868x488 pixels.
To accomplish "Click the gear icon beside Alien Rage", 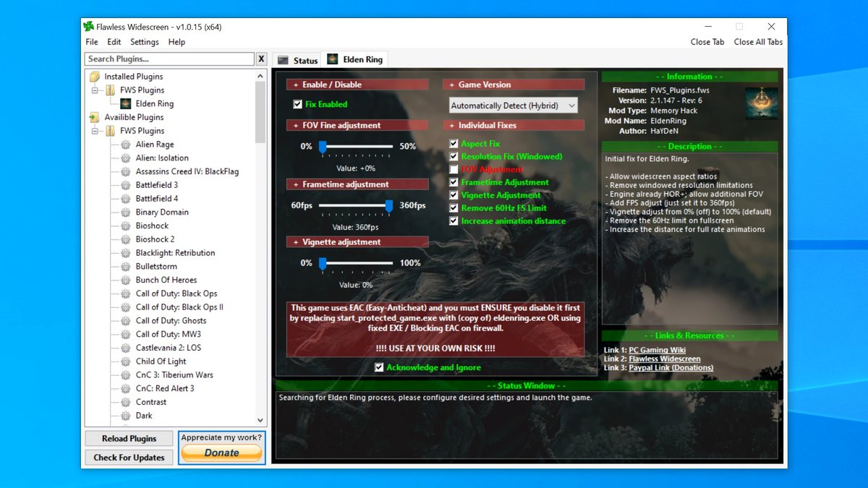I will click(x=126, y=145).
